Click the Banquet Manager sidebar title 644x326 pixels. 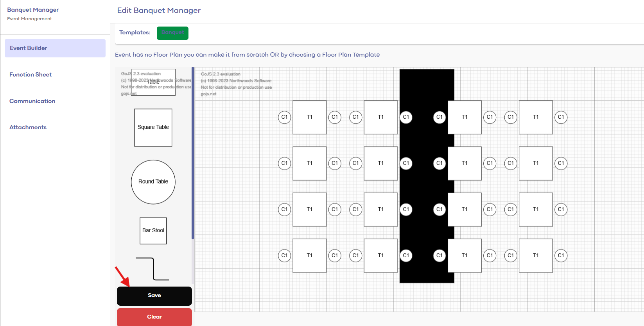33,10
